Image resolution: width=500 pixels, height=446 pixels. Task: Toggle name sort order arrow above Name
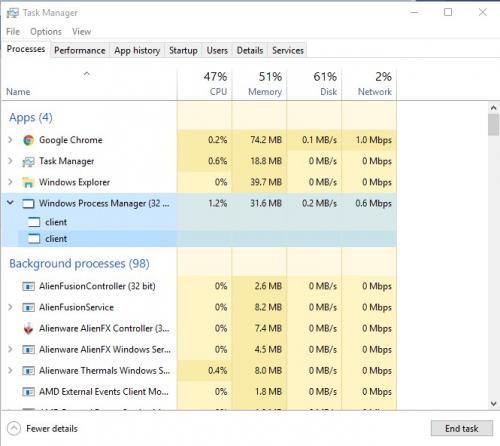click(87, 74)
